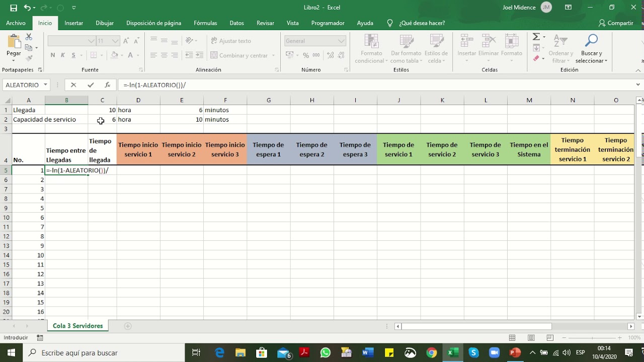The height and width of the screenshot is (362, 644).
Task: Click Ordenar y filtrar icon
Action: pyautogui.click(x=560, y=41)
